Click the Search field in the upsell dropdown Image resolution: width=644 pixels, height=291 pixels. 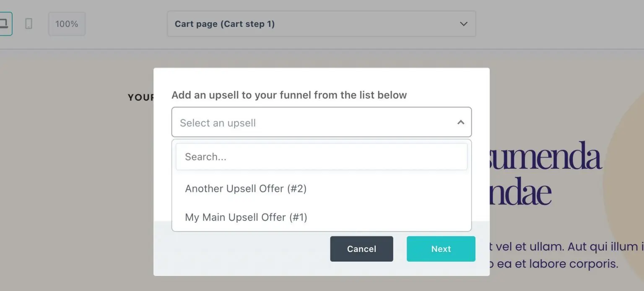[321, 156]
